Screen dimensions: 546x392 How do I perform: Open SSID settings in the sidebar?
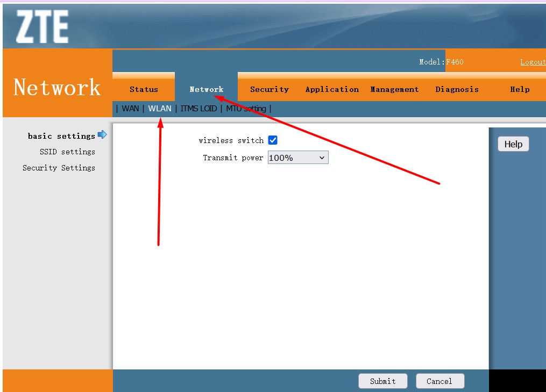pos(67,152)
